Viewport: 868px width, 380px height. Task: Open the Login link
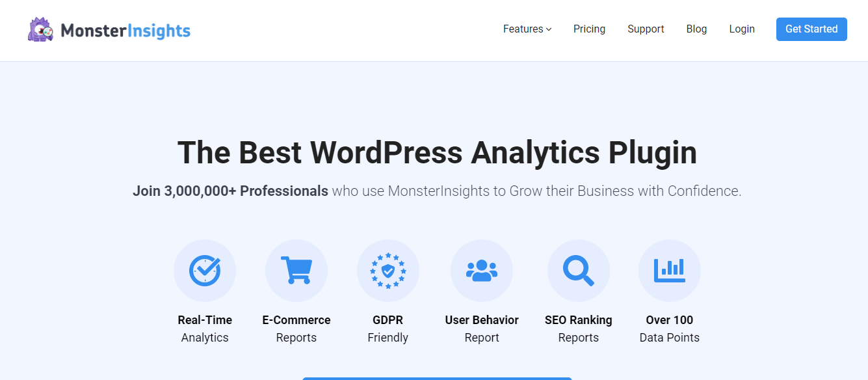[x=742, y=29]
